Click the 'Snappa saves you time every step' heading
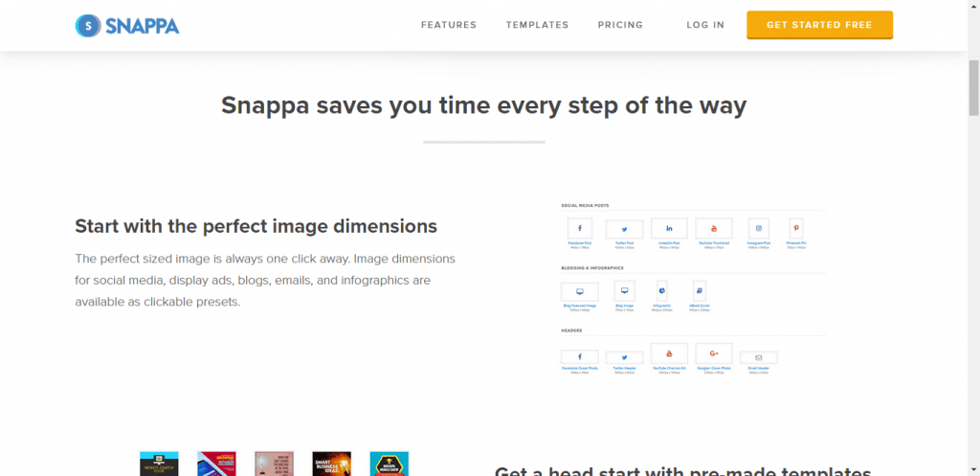The width and height of the screenshot is (980, 476). coord(483,105)
